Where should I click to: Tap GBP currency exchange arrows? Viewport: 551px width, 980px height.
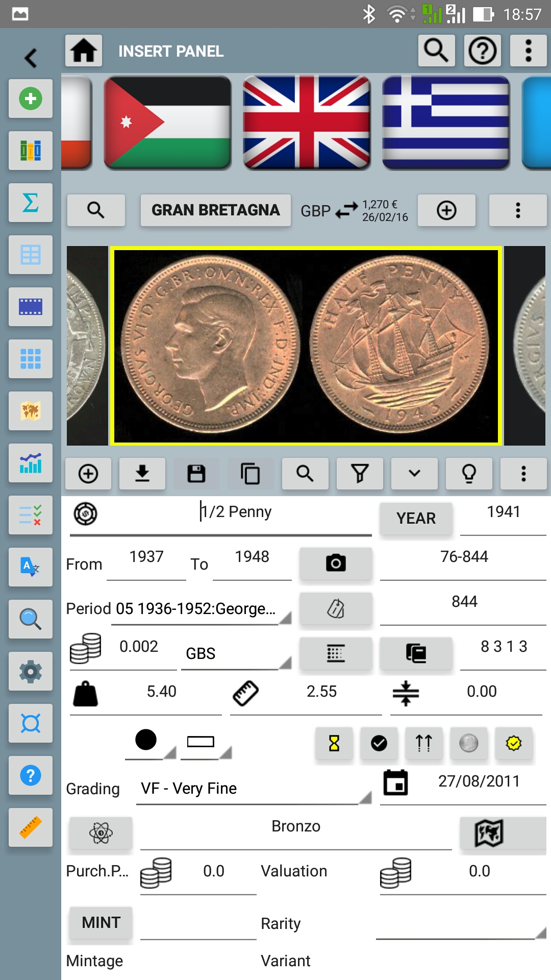pos(346,210)
